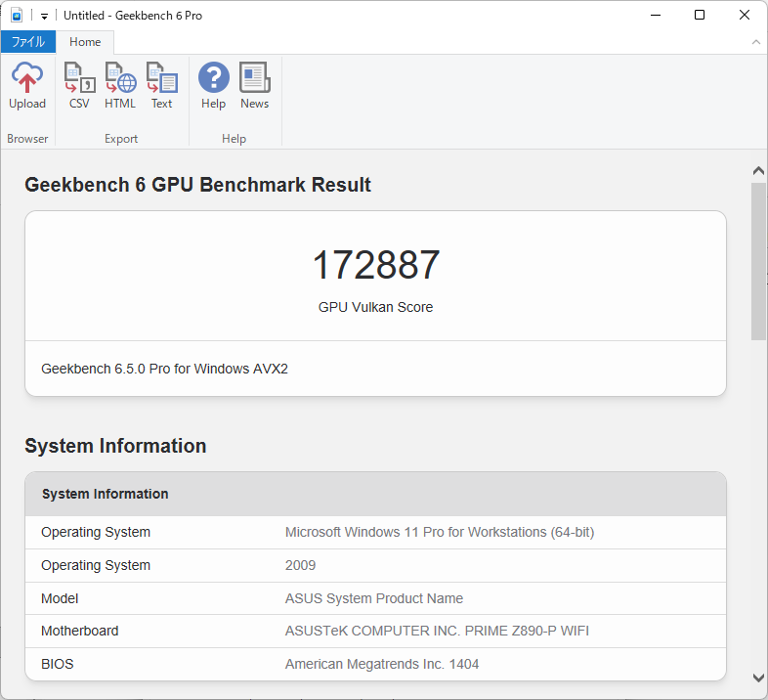Maximize the Geekbench window
Viewport: 768px width, 700px height.
click(700, 16)
